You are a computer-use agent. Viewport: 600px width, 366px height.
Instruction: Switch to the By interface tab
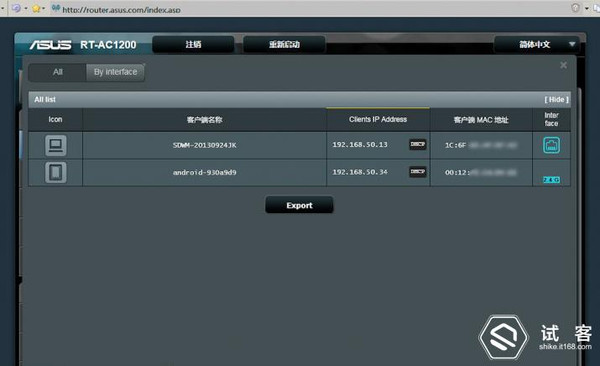[115, 72]
